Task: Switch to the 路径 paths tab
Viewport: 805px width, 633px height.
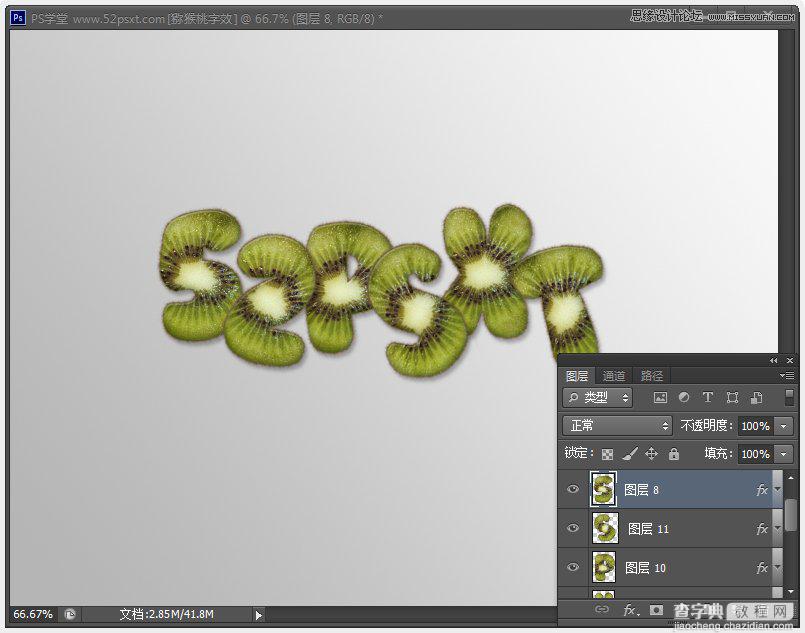Action: coord(652,376)
